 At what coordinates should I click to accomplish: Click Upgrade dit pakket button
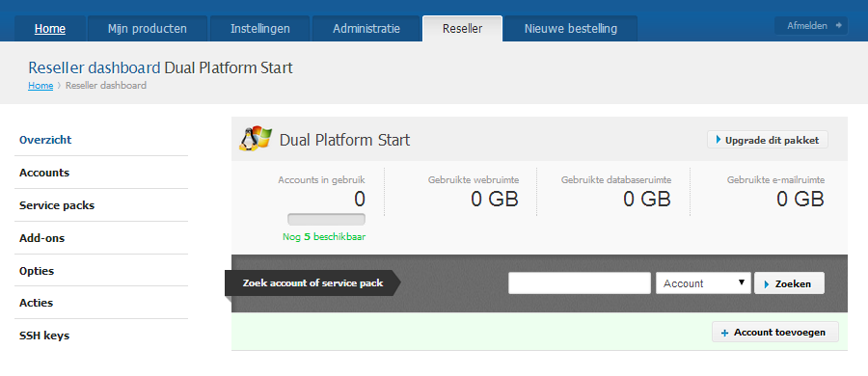768,140
